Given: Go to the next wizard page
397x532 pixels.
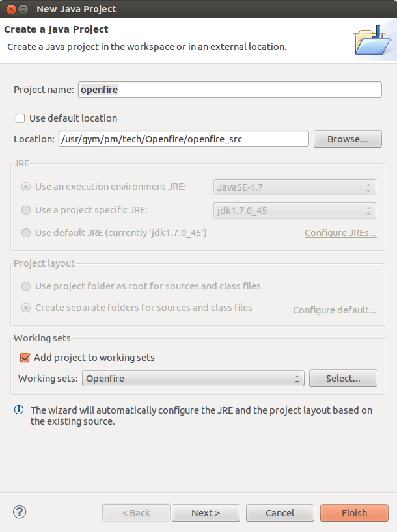Looking at the screenshot, I should point(206,512).
